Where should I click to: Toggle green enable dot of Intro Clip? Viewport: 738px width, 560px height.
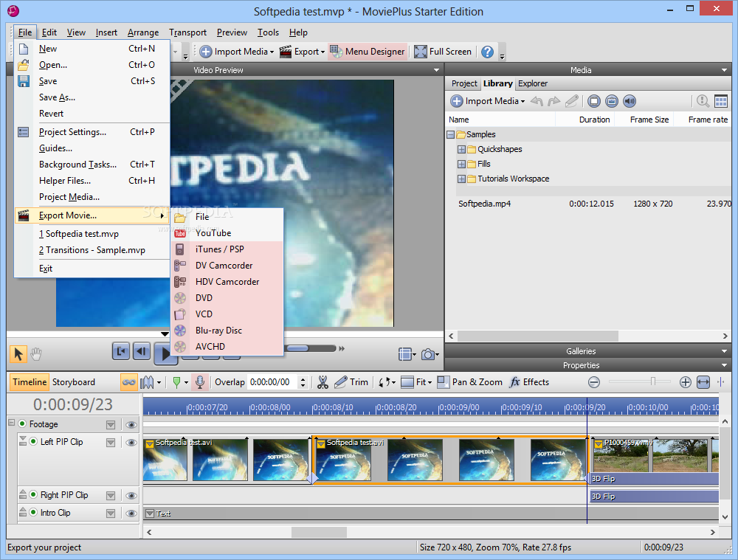33,512
